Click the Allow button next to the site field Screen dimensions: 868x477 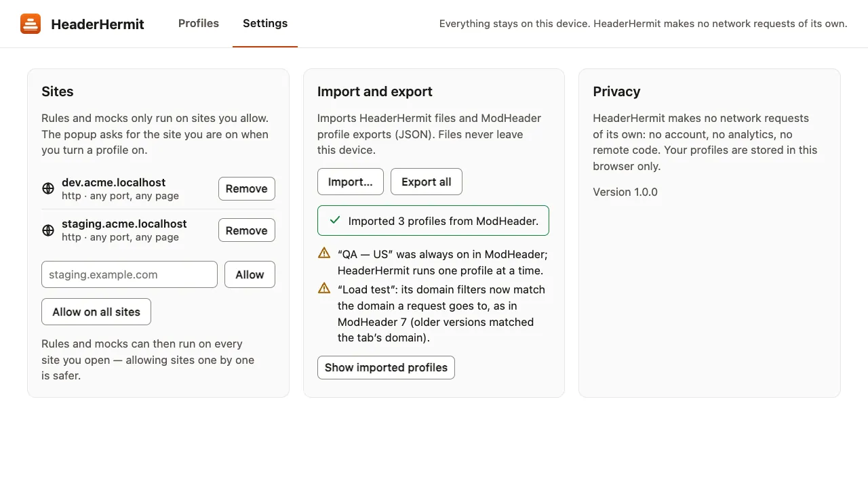tap(250, 274)
